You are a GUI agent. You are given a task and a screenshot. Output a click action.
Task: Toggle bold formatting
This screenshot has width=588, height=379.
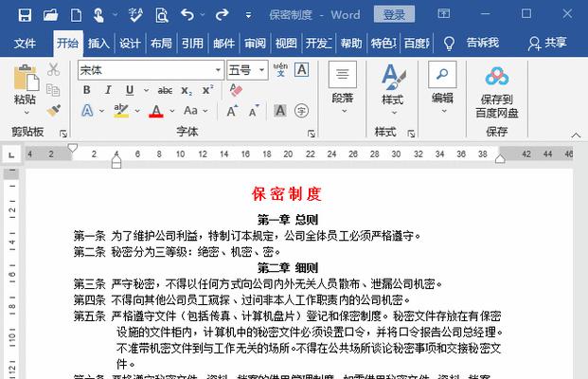tap(86, 90)
